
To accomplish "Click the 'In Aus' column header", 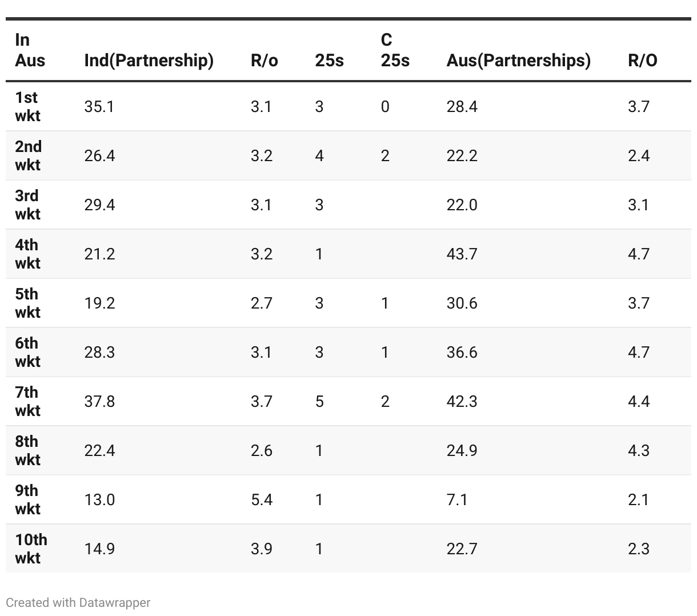I will coord(30,50).
